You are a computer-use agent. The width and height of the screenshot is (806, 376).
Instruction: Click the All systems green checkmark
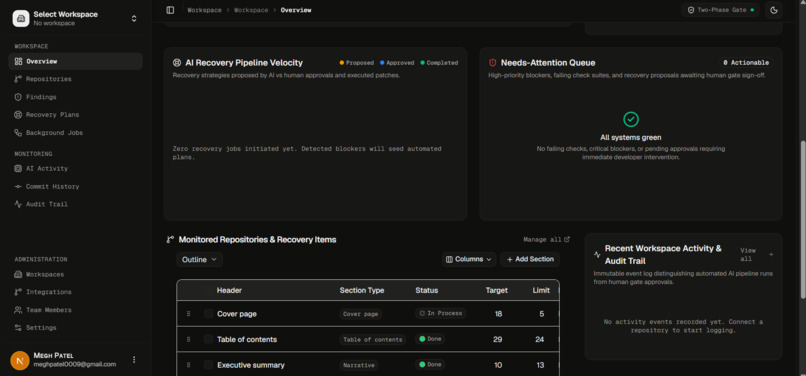[631, 119]
